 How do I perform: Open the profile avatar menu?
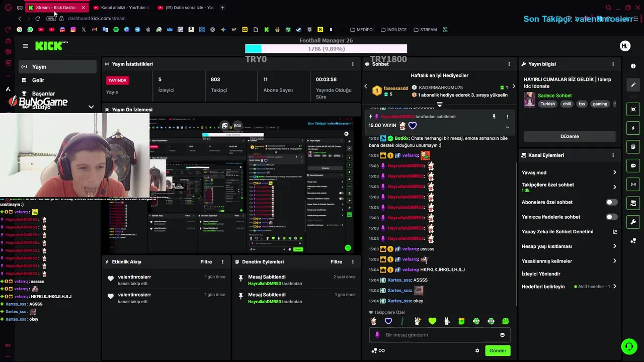point(624,46)
